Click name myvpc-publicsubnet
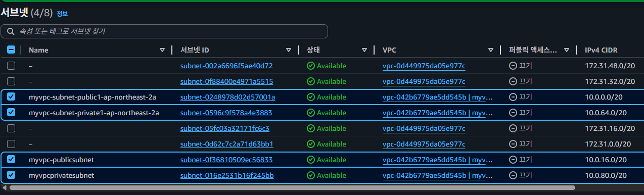The width and height of the screenshot is (644, 195). pos(62,160)
